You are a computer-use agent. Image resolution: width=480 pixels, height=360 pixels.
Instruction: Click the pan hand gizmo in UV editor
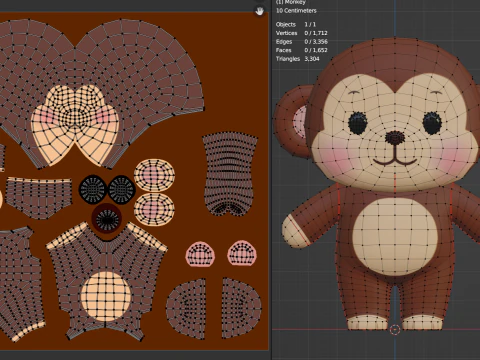click(x=260, y=11)
